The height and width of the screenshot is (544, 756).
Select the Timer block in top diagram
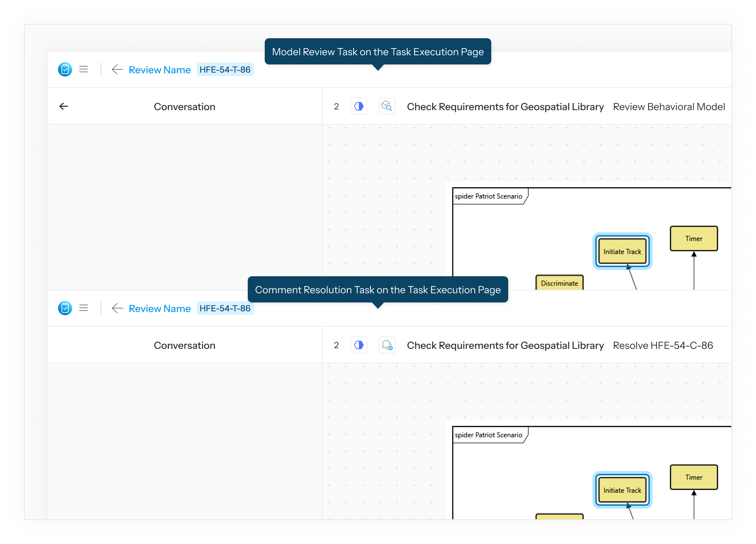[x=694, y=239]
